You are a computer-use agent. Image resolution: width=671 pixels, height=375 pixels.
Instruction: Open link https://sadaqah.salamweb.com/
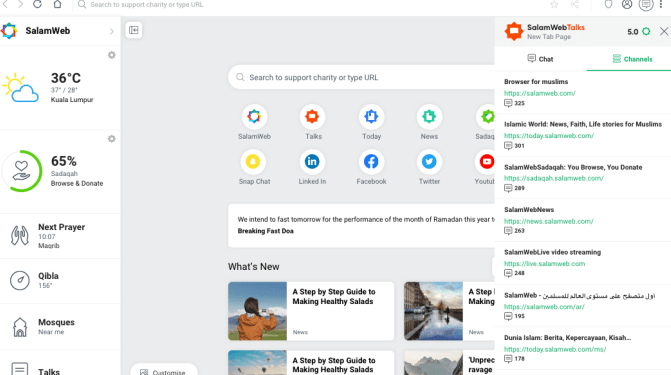554,178
